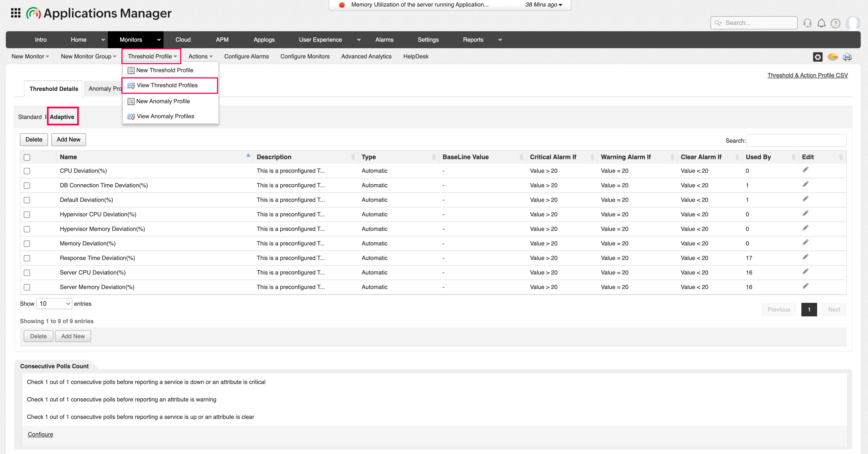Focus the top global Search box
868x454 pixels.
tap(754, 23)
